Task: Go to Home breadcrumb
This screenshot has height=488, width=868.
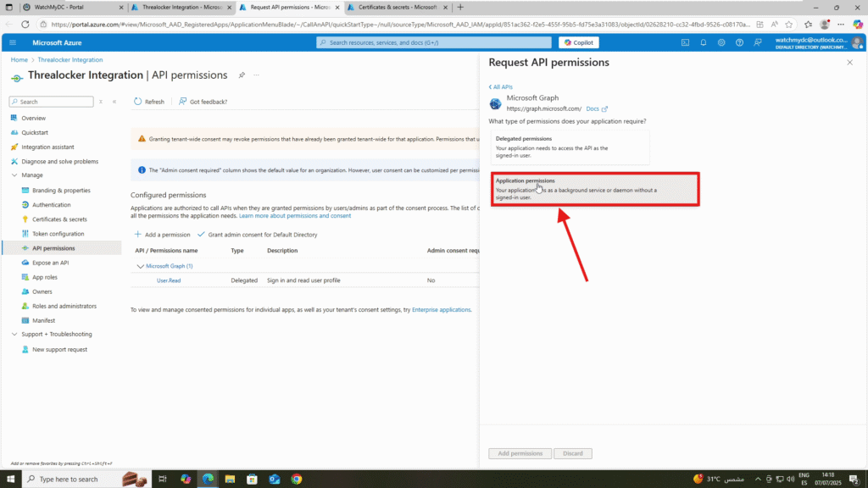Action: click(x=19, y=60)
